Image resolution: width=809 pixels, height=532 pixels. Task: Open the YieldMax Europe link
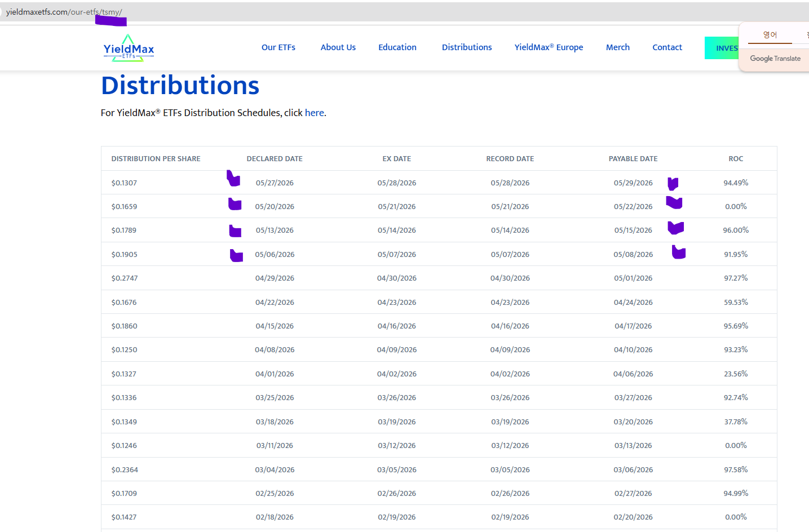tap(549, 47)
